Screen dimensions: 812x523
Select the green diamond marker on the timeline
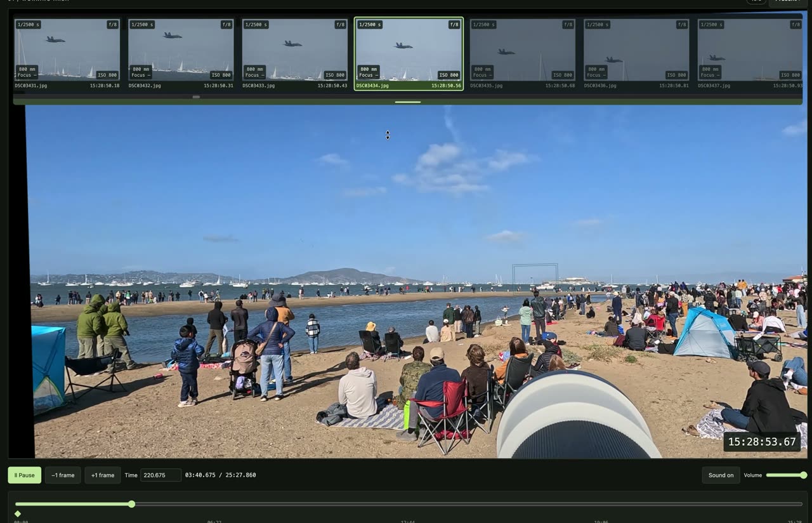pyautogui.click(x=18, y=513)
